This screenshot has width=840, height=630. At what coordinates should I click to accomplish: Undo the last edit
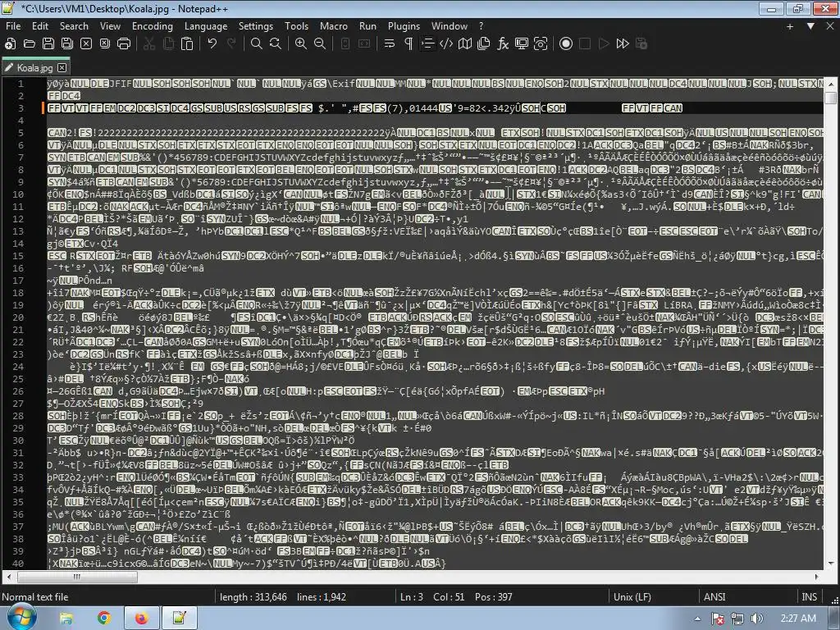coord(212,44)
